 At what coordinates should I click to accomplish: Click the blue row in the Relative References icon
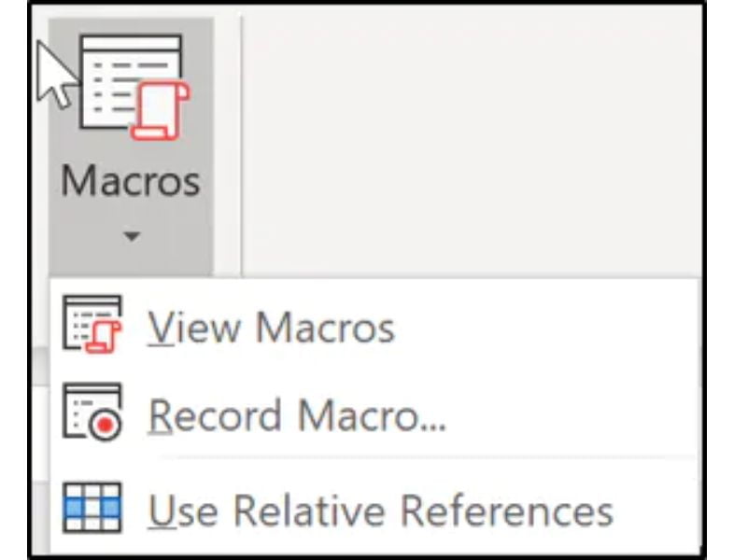tap(92, 506)
